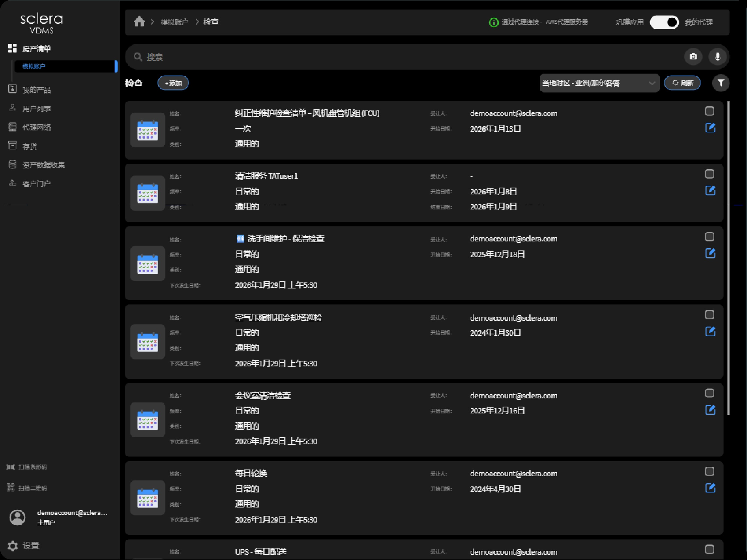Edit the 空气压缩机和冷却塔巡检 entry
The height and width of the screenshot is (560, 747).
pos(710,331)
